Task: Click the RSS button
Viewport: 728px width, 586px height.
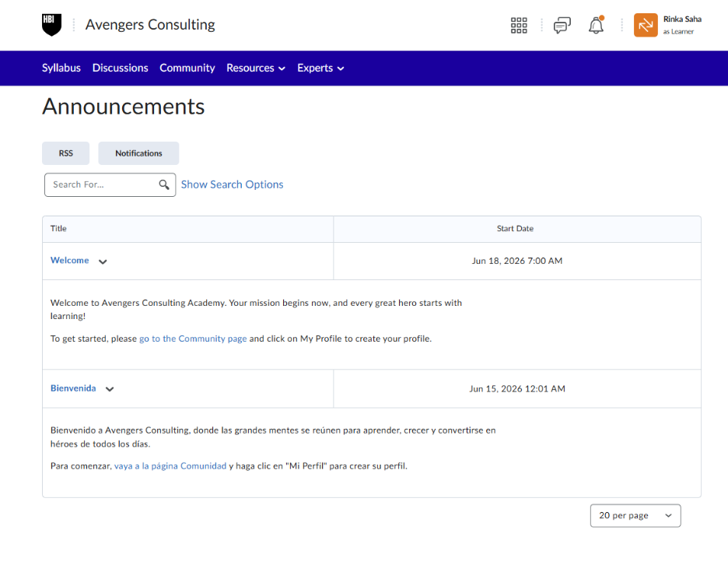Action: tap(65, 153)
